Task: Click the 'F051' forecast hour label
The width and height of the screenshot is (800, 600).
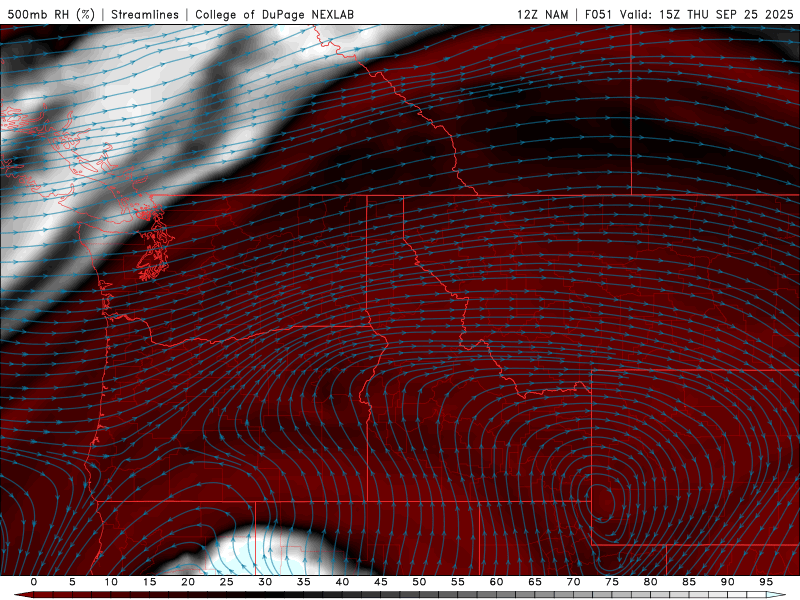Action: 598,14
